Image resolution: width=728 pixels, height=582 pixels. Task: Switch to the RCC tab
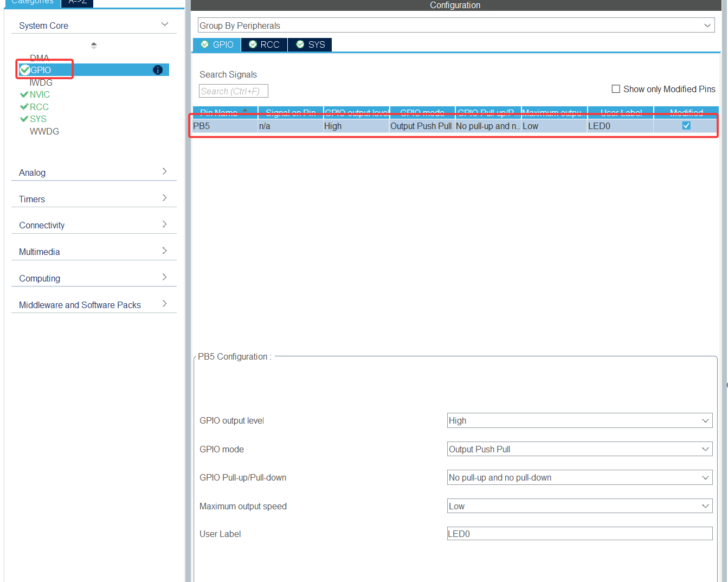(265, 44)
